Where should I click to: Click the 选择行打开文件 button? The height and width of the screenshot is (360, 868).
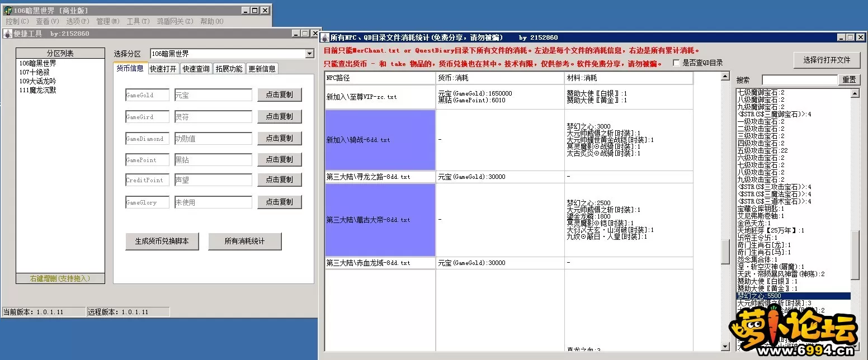827,60
